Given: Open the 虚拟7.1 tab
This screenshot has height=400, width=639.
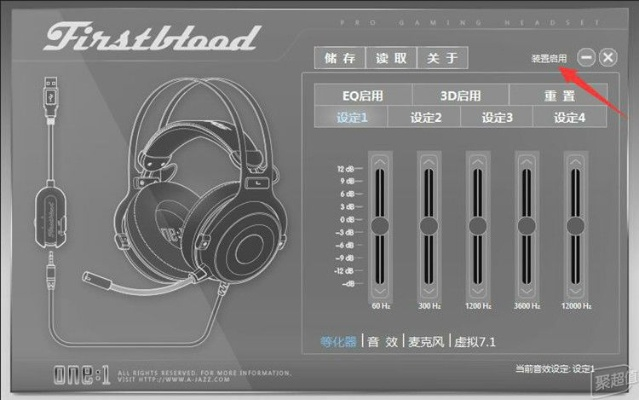Looking at the screenshot, I should 476,341.
